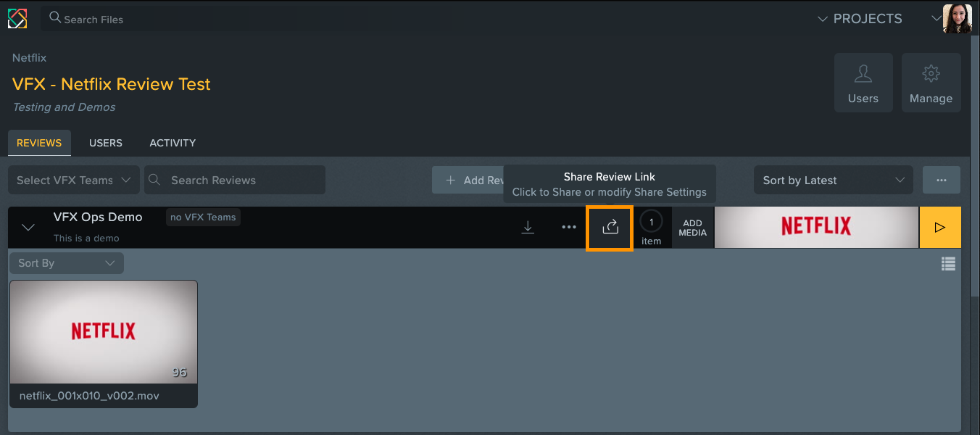The height and width of the screenshot is (435, 980).
Task: Collapse the VFX Ops Demo review row
Action: (28, 228)
